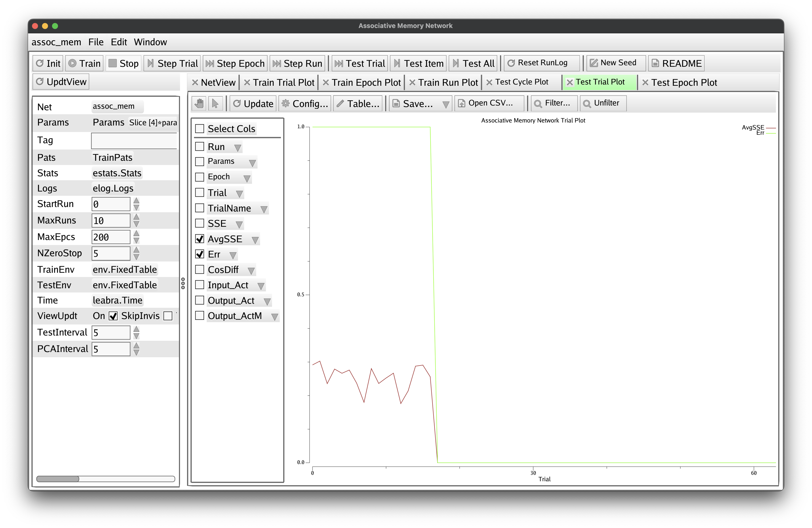Click the Step Epoch icon
The width and height of the screenshot is (812, 528).
210,63
